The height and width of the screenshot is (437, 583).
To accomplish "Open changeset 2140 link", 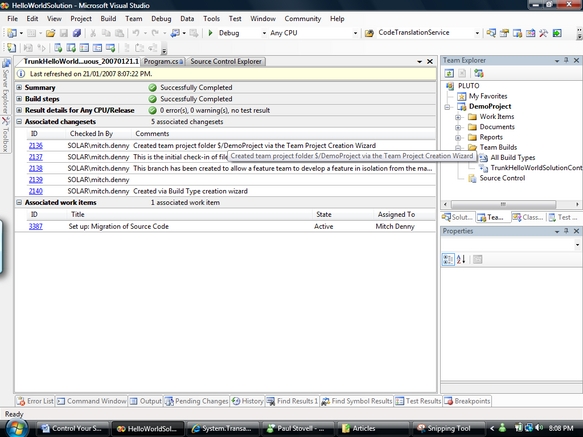I will tap(36, 191).
